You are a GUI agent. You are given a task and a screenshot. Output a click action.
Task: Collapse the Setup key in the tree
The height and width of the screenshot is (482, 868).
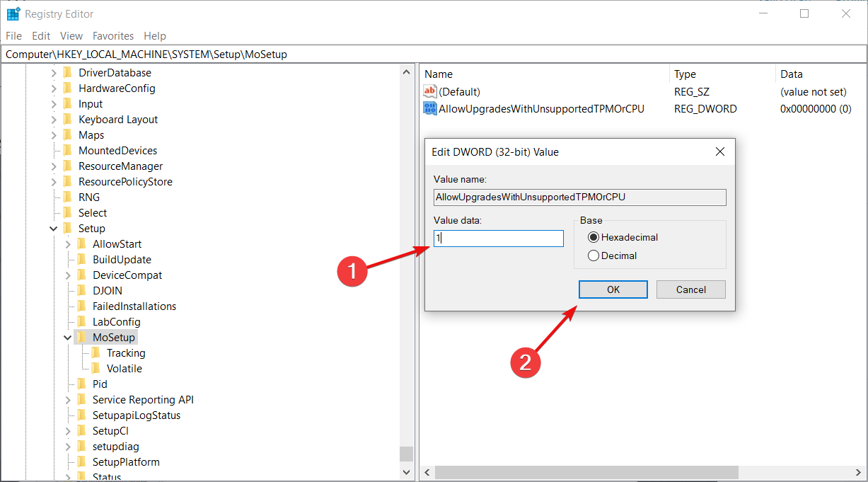point(53,228)
